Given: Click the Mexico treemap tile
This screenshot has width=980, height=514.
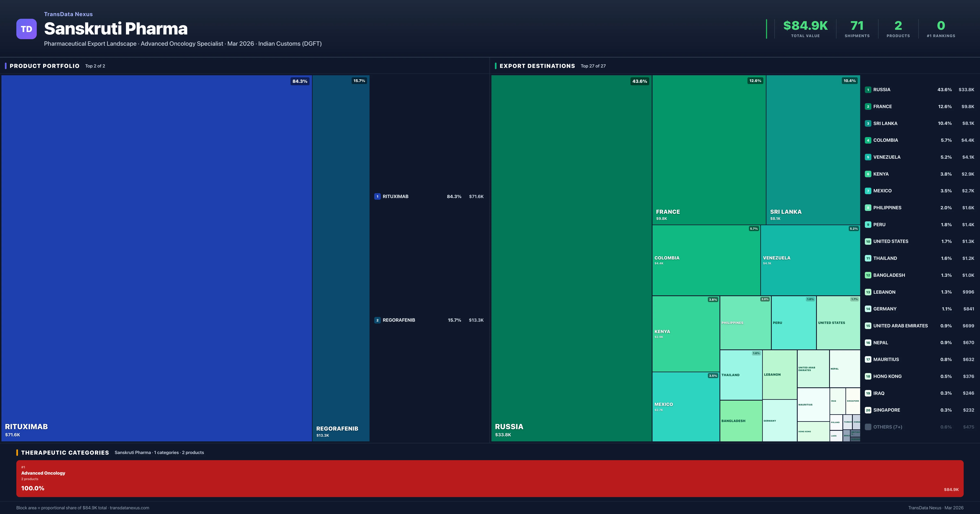Looking at the screenshot, I should click(686, 407).
